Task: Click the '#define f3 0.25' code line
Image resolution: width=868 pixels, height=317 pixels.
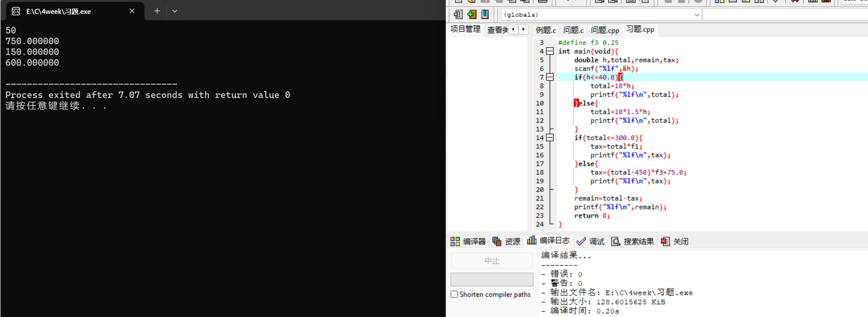Action: pyautogui.click(x=588, y=43)
